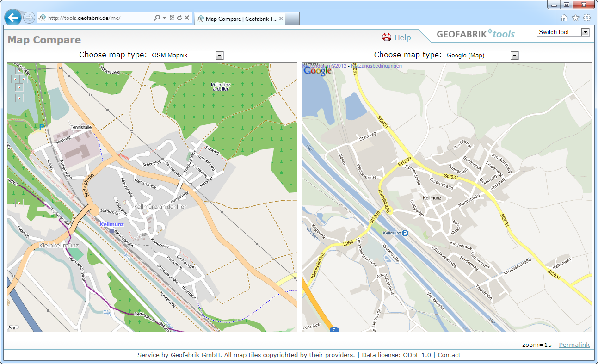Click the Marienstieg label on OSM map
Image resolution: width=598 pixels, height=364 pixels.
110,71
